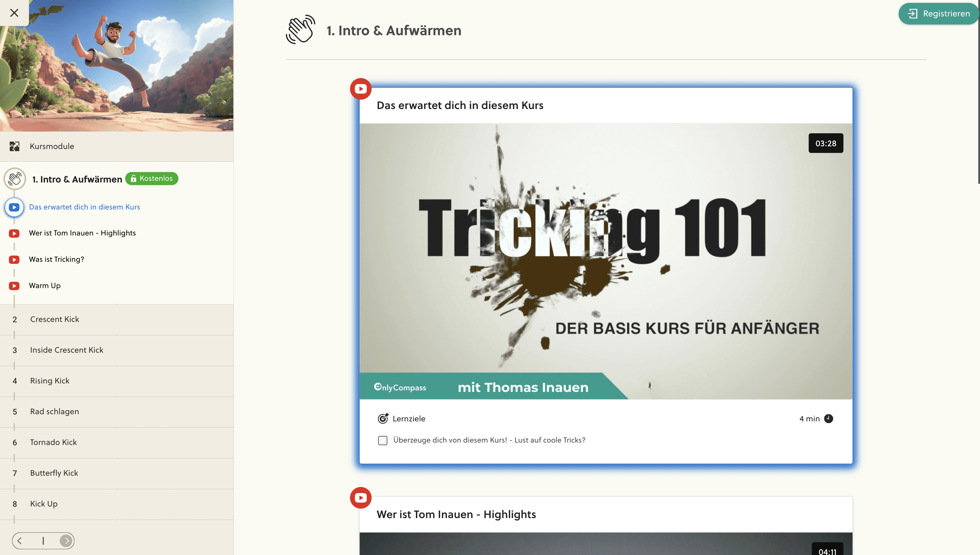Expand module 6 Tornado Kick

click(116, 443)
